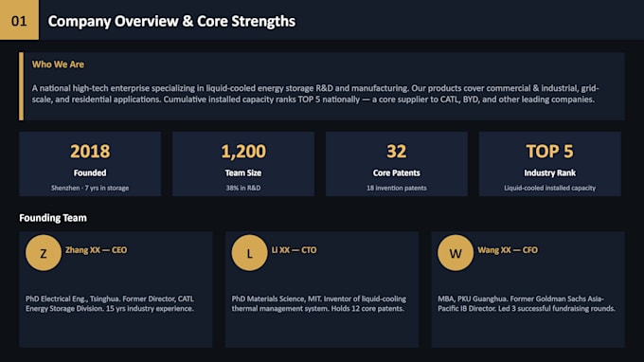Select the 2018 Founded stat card
This screenshot has width=644, height=362.
(90, 164)
